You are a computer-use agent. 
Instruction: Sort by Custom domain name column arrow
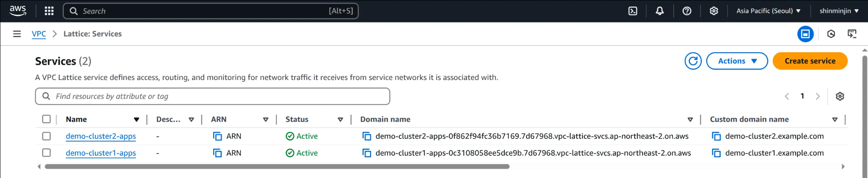coord(835,120)
